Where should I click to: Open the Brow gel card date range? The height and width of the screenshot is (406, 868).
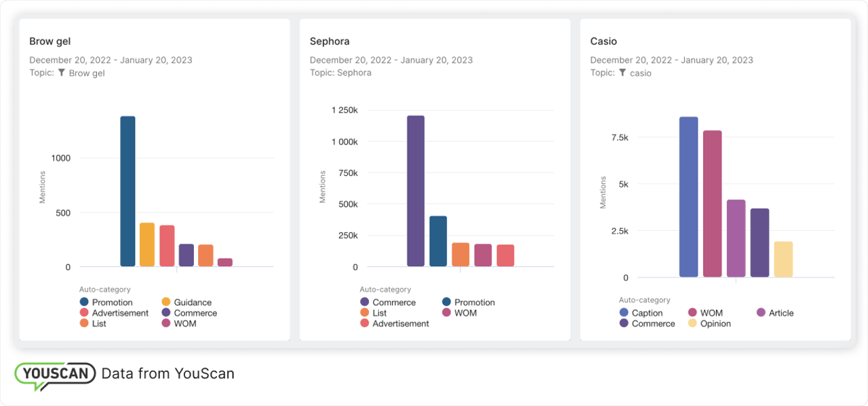coord(111,60)
